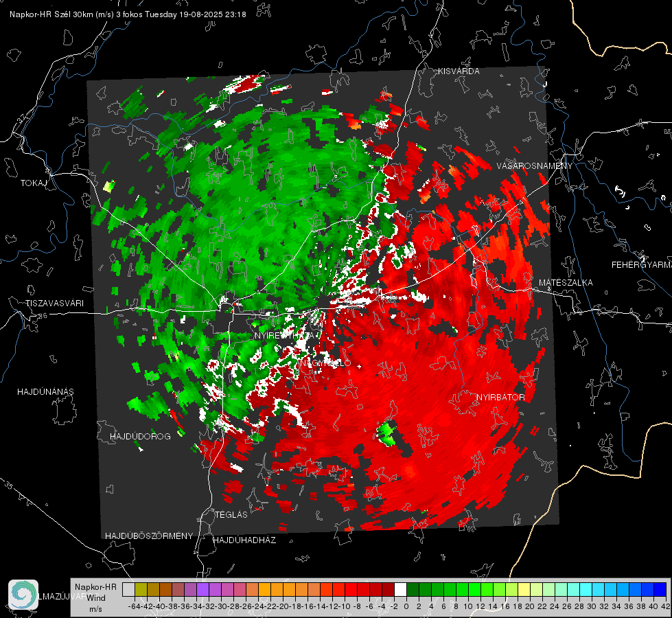Pick dark green swatch between 0 and 2
The height and width of the screenshot is (618, 672).
413,590
